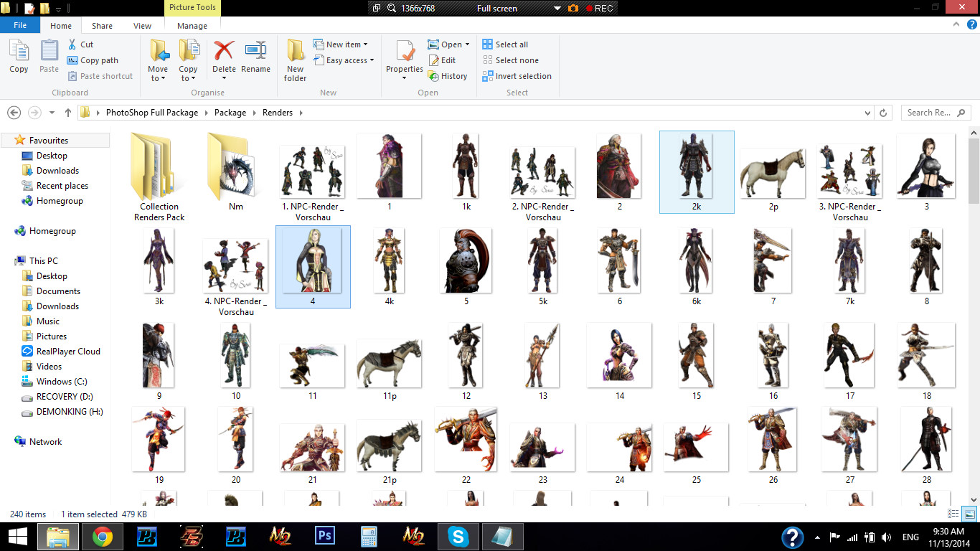Screen dimensions: 980x551
Task: Jump to the Package breadcrumb in address bar
Action: [x=230, y=113]
